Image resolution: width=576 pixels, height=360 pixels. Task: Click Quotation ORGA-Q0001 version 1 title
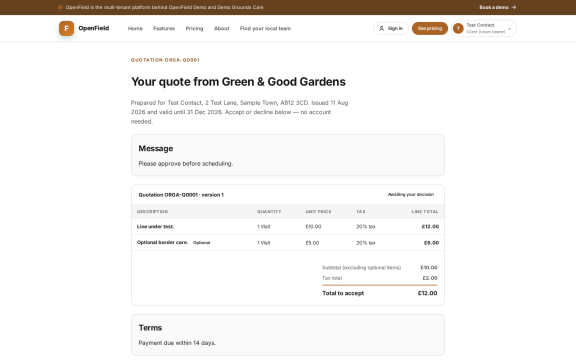[x=181, y=195]
